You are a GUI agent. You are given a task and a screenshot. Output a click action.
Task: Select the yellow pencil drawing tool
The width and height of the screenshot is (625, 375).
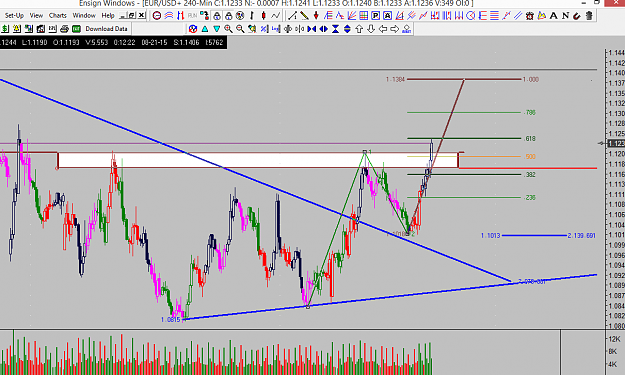pos(305,16)
